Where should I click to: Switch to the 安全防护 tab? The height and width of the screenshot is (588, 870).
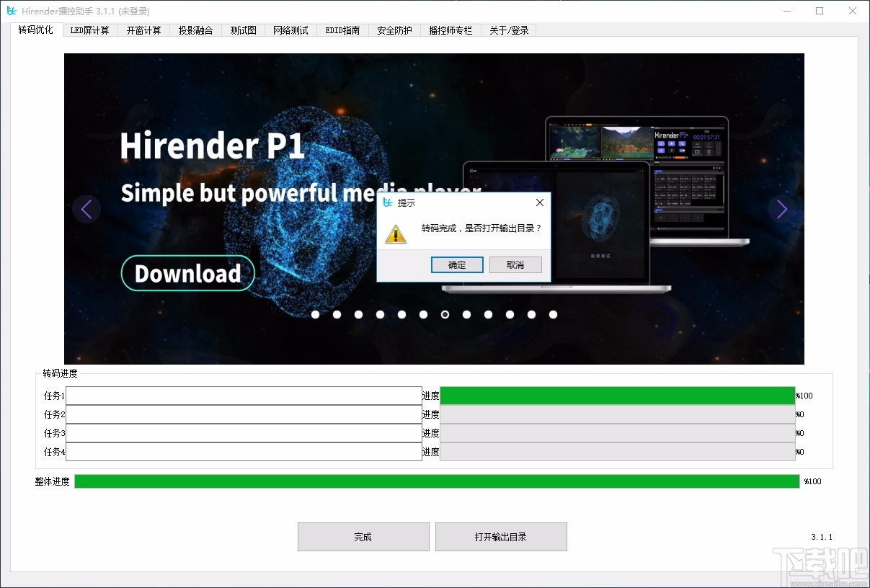[394, 30]
